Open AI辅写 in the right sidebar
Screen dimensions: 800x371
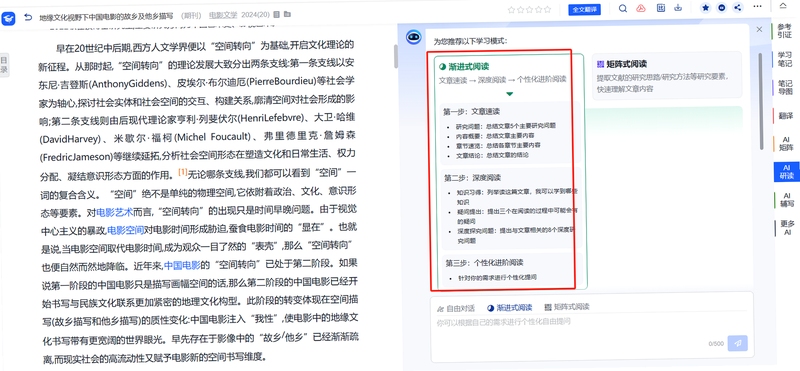coord(786,200)
